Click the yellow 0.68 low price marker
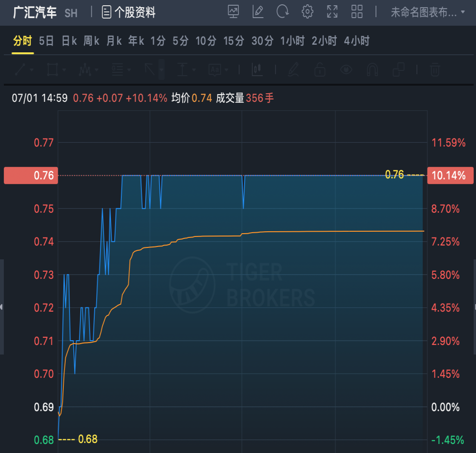The height and width of the screenshot is (453, 476). 88,439
